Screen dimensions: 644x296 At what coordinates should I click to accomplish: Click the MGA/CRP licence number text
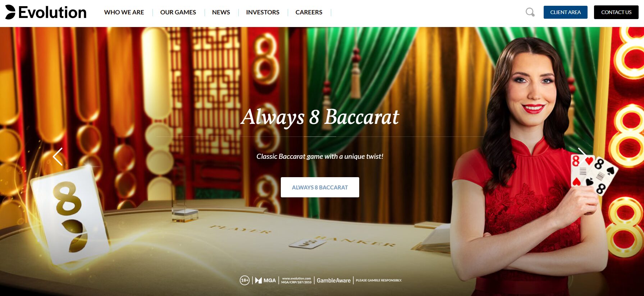pyautogui.click(x=296, y=282)
